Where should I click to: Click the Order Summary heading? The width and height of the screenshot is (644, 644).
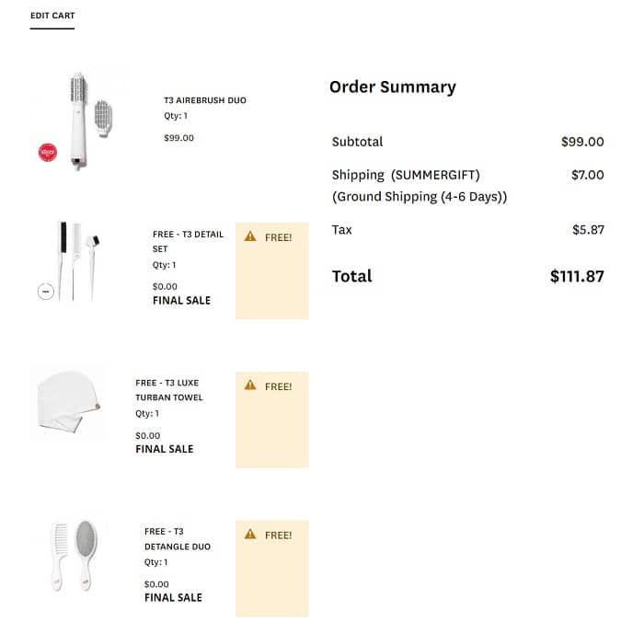393,87
